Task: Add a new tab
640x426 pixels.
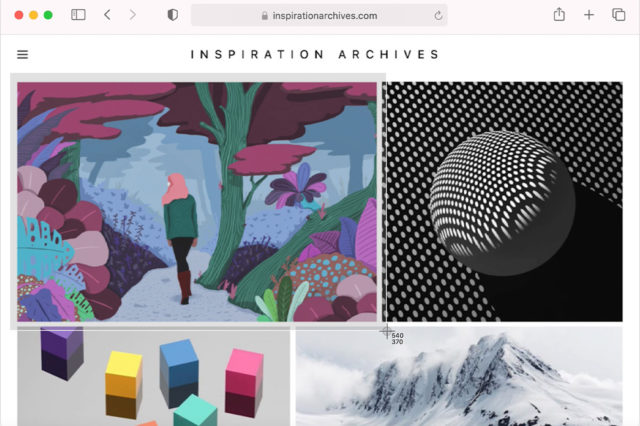Action: 589,15
